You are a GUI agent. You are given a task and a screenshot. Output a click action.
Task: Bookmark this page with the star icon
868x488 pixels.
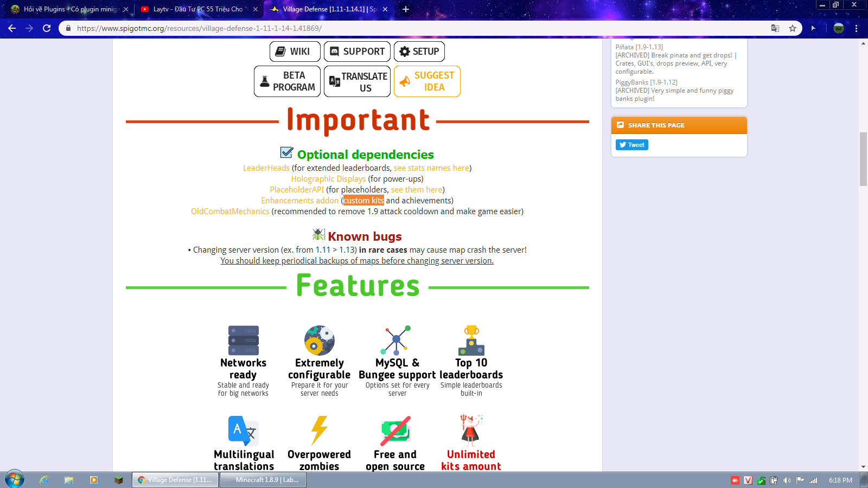coord(793,28)
